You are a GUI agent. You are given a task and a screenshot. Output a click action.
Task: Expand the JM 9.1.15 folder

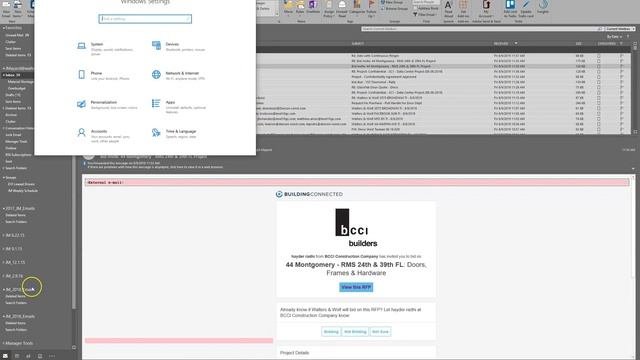[4, 249]
